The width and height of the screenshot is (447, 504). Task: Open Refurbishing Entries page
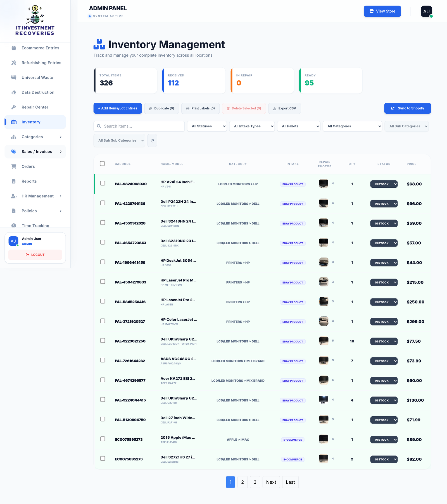(35, 63)
